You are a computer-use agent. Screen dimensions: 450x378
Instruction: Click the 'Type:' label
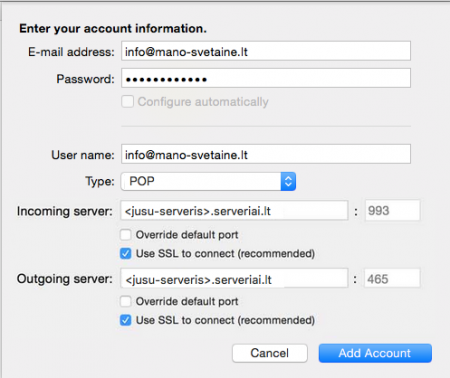tap(100, 181)
